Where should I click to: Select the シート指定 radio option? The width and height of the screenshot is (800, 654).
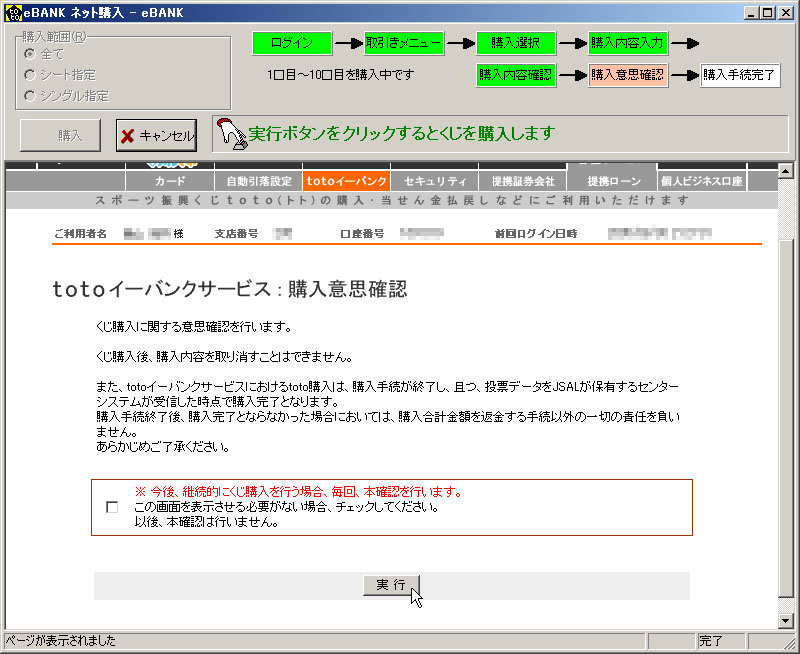(31, 74)
